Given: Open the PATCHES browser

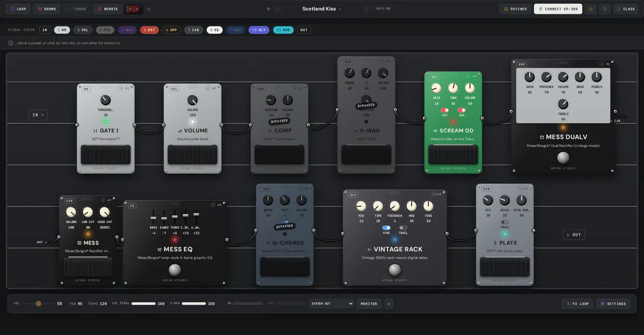Looking at the screenshot, I should click(x=515, y=9).
